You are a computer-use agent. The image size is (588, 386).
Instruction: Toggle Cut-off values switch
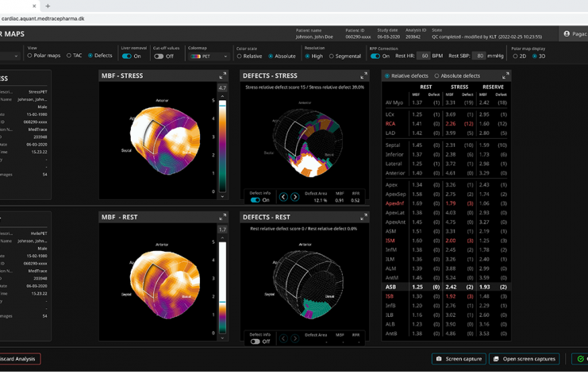pyautogui.click(x=159, y=56)
